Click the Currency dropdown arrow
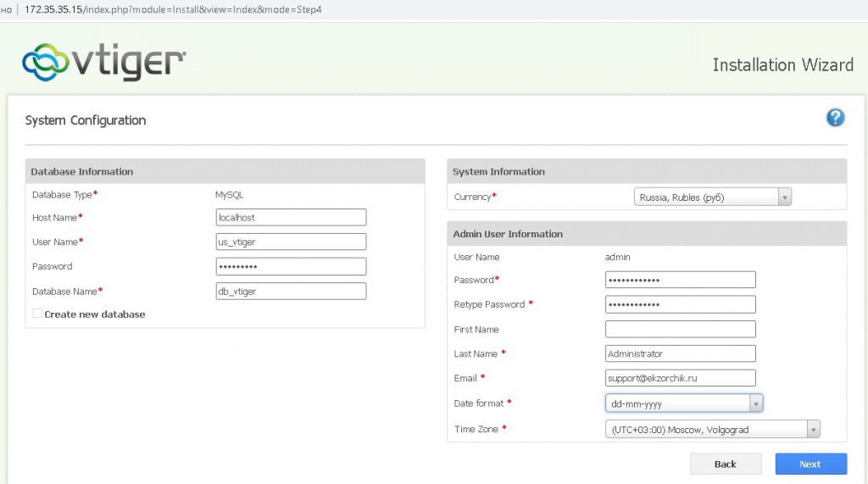868x484 pixels. click(x=785, y=197)
